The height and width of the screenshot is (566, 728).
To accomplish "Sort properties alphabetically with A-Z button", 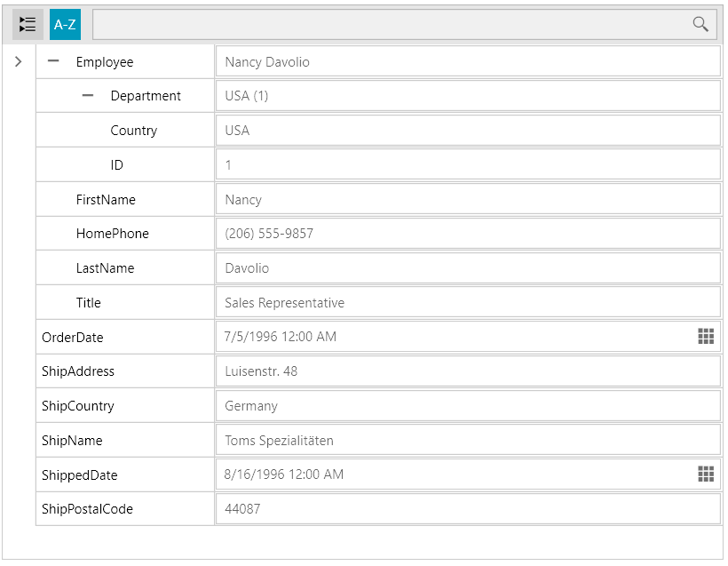I will pos(64,24).
